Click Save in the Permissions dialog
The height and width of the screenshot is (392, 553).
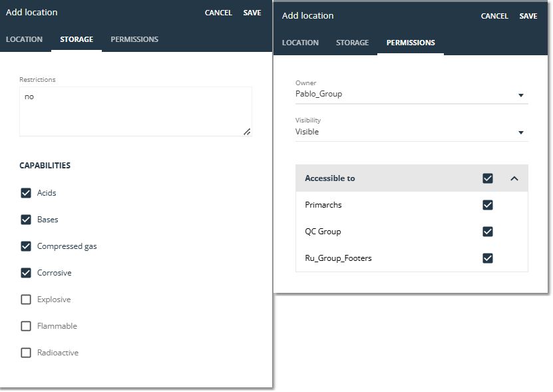click(528, 16)
